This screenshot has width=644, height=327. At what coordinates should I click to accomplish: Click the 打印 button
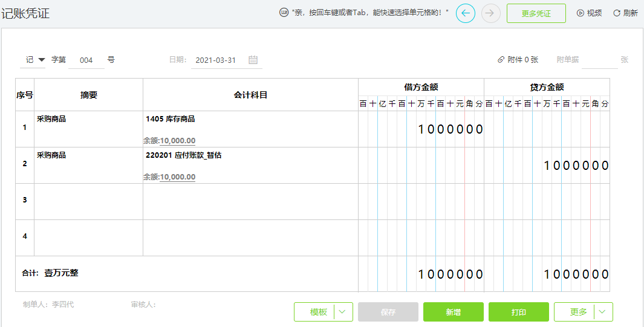(519, 312)
